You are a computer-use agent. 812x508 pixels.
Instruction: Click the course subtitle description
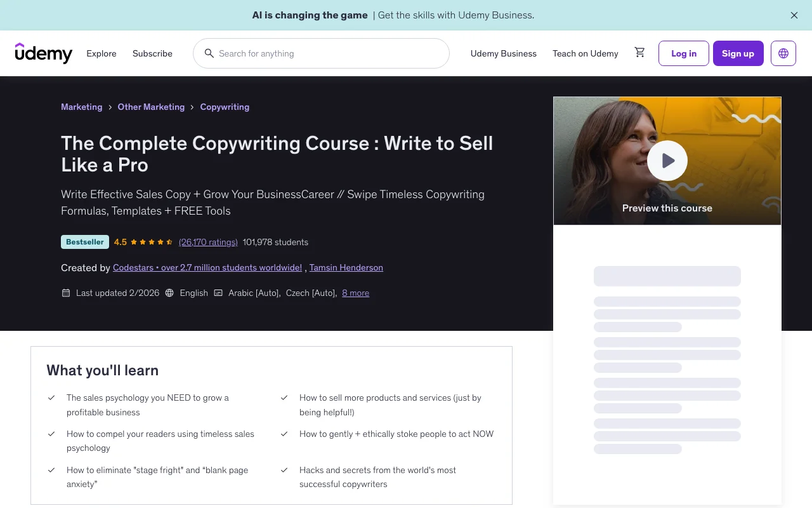click(x=273, y=203)
